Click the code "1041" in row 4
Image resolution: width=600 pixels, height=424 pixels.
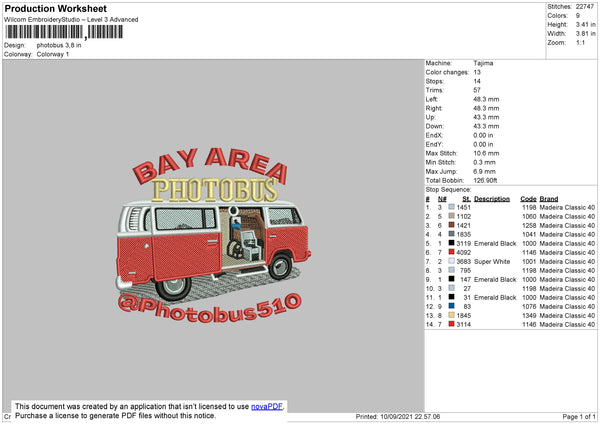pyautogui.click(x=529, y=235)
